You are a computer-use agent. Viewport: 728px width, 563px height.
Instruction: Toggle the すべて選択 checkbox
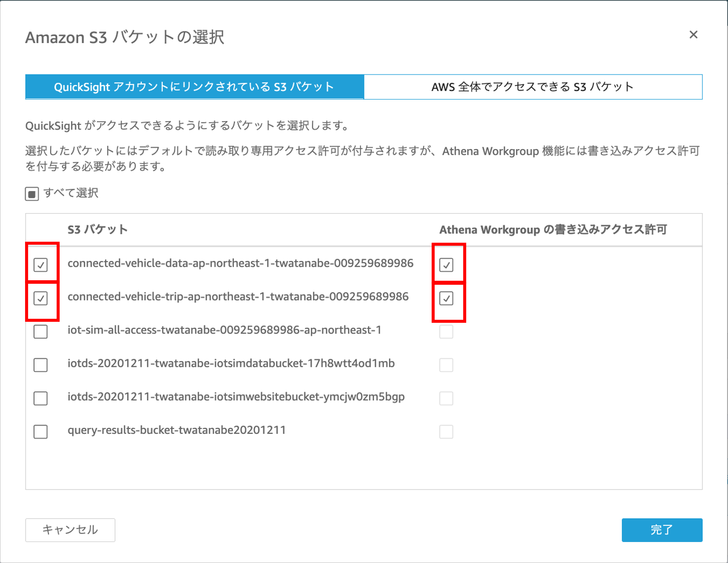point(32,194)
